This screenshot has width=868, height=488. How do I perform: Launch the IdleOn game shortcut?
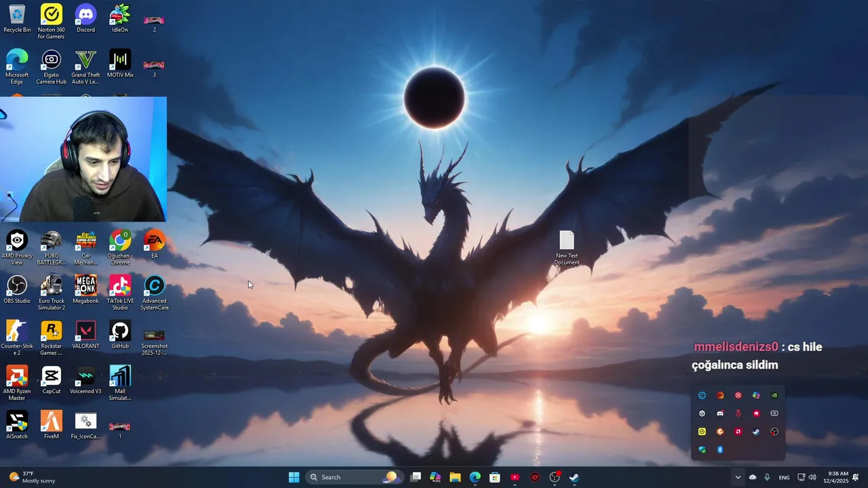coord(120,19)
